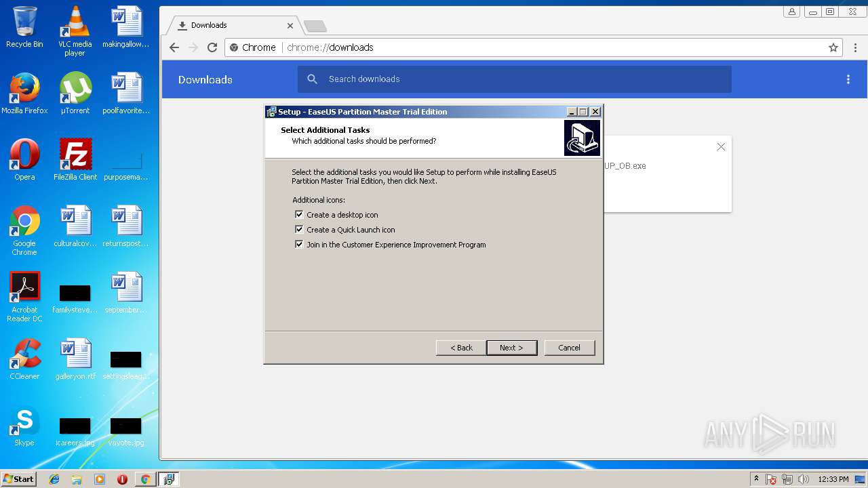Select the makingallow Word document icon

126,28
